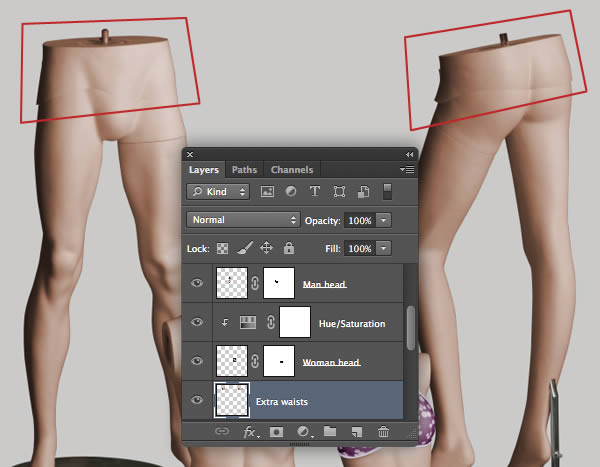Viewport: 600px width, 467px height.
Task: Select the Man head layer mask
Action: [279, 283]
